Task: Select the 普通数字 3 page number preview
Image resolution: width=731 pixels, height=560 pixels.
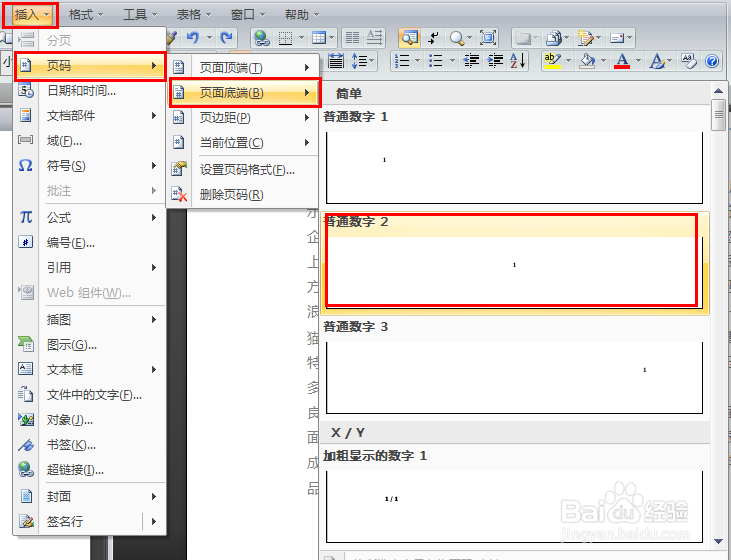Action: point(515,367)
